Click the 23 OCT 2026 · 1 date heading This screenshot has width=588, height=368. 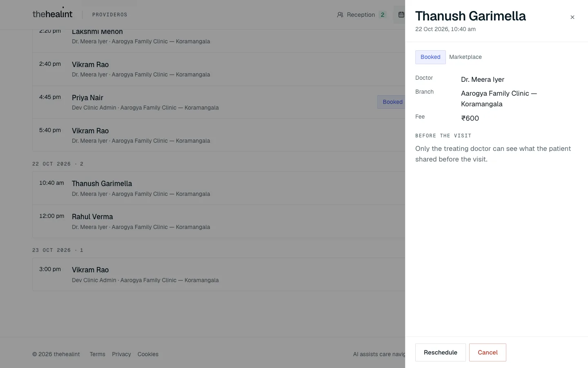coord(58,250)
